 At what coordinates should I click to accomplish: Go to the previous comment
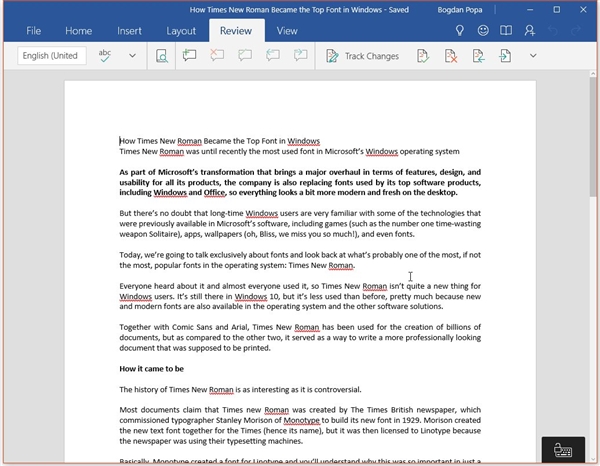point(272,56)
